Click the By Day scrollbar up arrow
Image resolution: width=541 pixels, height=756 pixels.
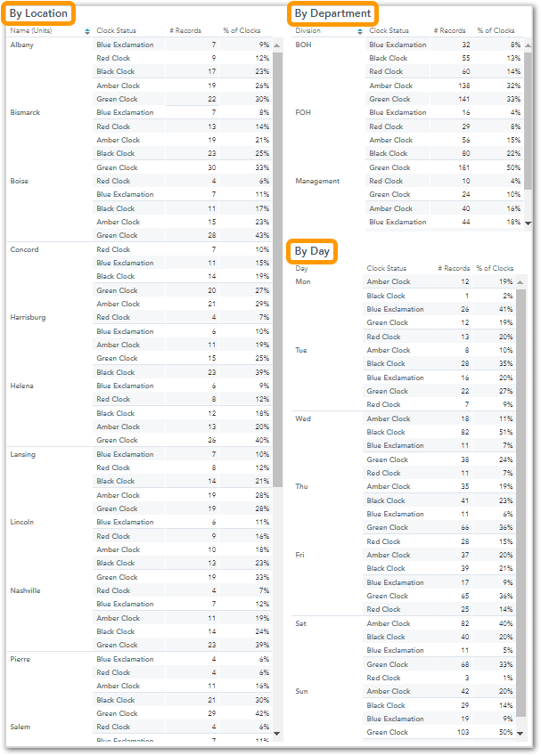click(x=521, y=282)
